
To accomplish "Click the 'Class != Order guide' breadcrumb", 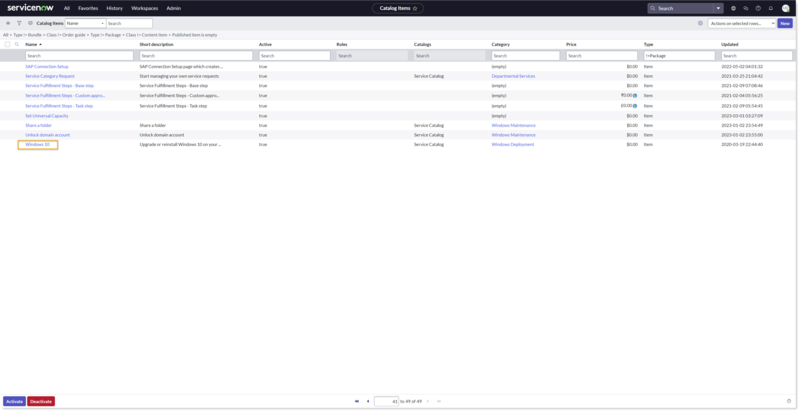I will (x=66, y=35).
